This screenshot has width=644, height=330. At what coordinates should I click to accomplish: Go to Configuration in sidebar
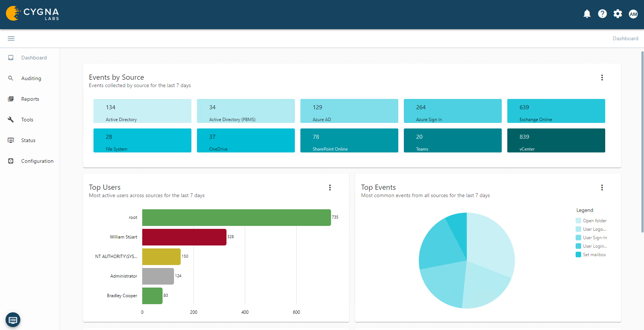(37, 161)
